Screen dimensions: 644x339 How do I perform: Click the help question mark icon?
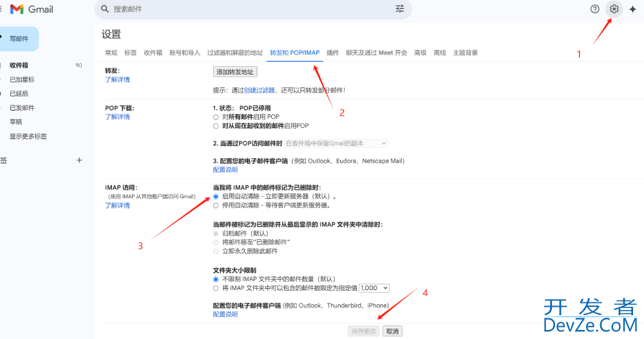pyautogui.click(x=595, y=9)
